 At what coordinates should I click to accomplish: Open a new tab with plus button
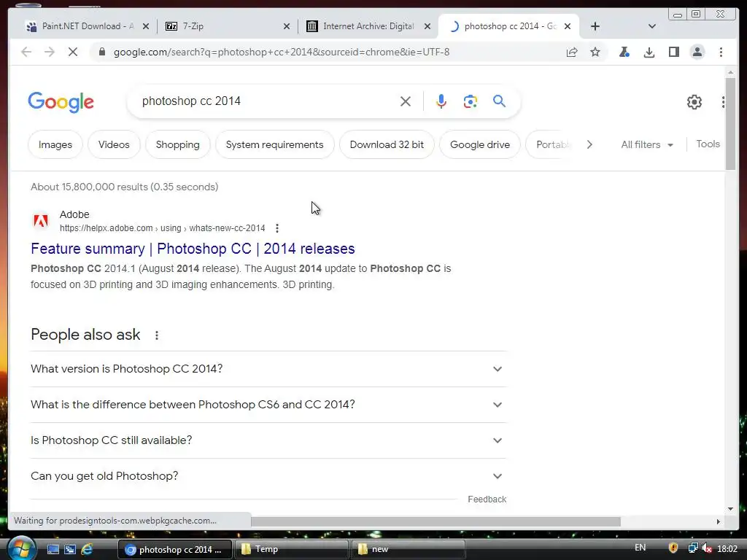tap(595, 26)
